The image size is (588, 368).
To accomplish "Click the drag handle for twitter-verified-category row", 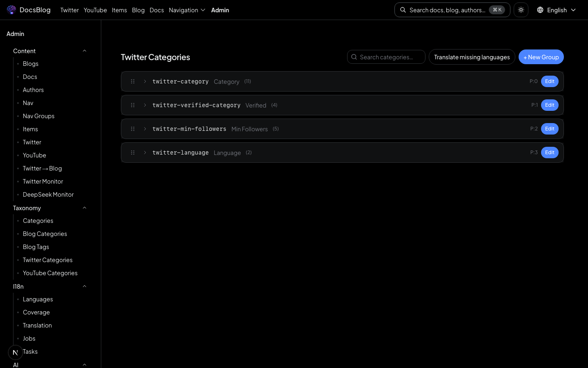I will click(133, 105).
